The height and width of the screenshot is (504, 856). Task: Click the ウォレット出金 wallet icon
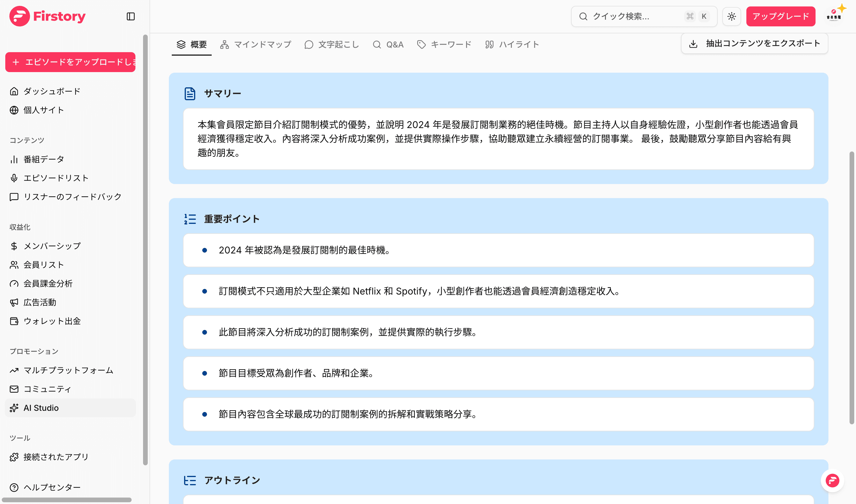coord(14,321)
